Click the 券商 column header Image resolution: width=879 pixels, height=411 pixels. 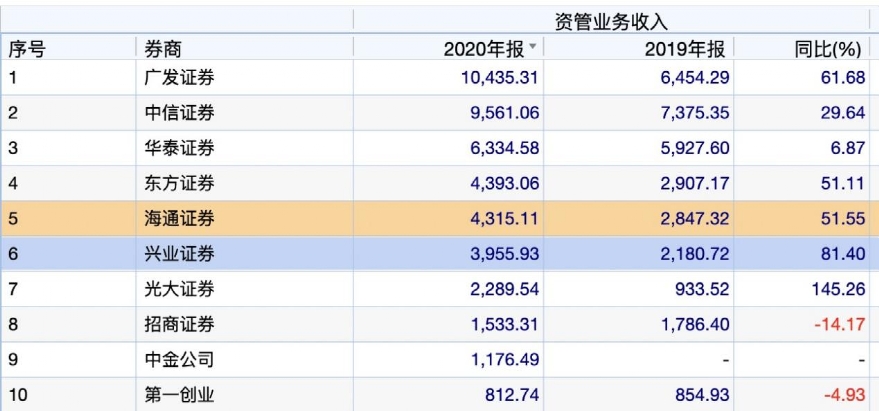click(163, 49)
